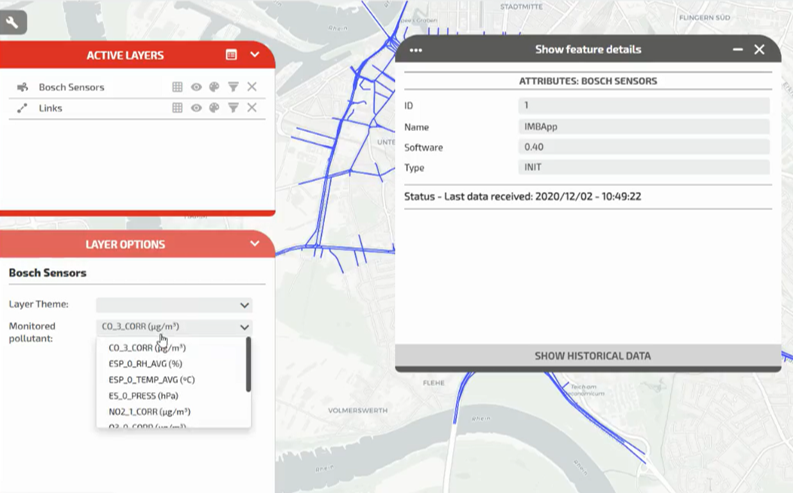Remove the Bosch Sensors layer
This screenshot has height=493, width=793.
pos(252,87)
